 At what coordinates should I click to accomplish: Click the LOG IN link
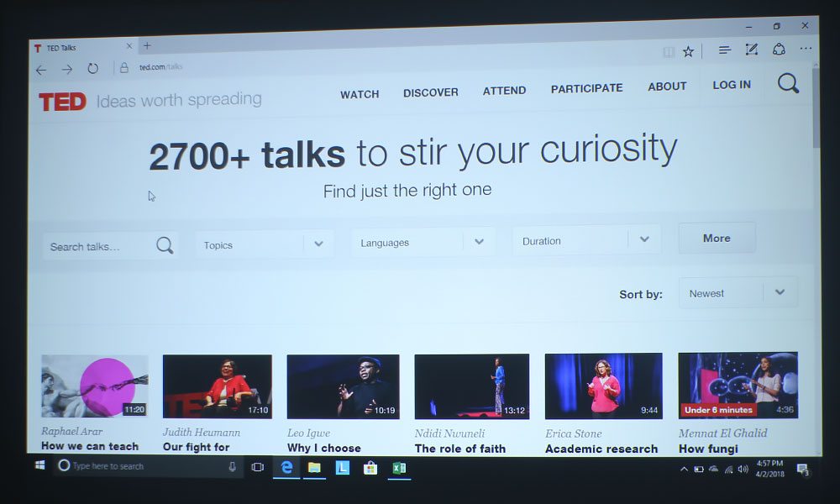point(732,85)
